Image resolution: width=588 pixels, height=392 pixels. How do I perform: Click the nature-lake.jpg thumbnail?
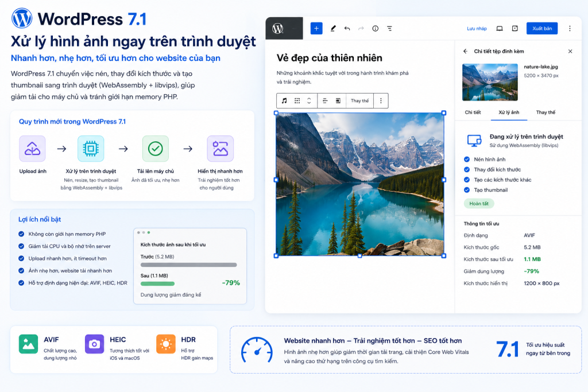pos(490,82)
